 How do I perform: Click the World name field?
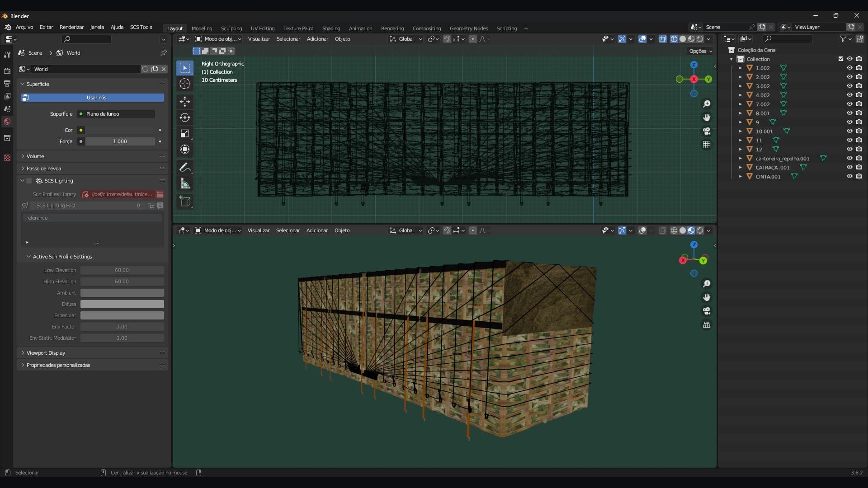click(86, 69)
